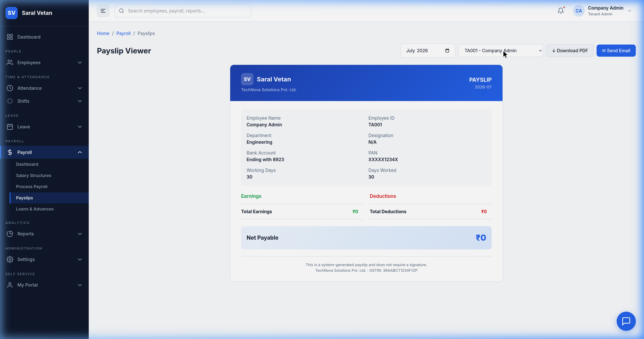Collapse the Payroll menu chevron
The width and height of the screenshot is (644, 339).
click(x=80, y=152)
